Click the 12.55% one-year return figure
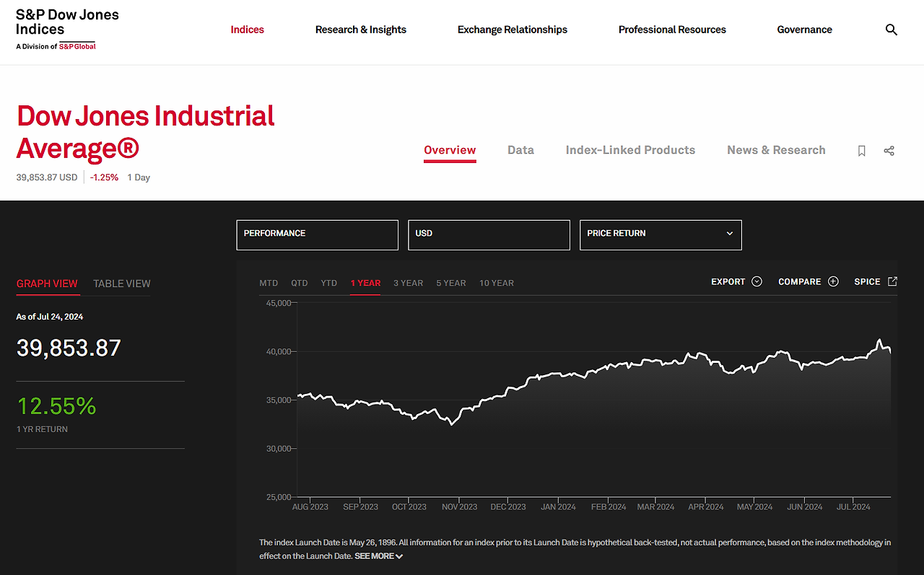 pyautogui.click(x=56, y=406)
